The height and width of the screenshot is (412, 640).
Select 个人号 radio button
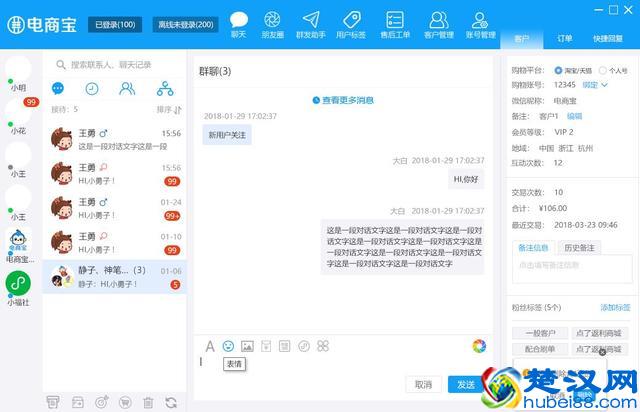(602, 70)
